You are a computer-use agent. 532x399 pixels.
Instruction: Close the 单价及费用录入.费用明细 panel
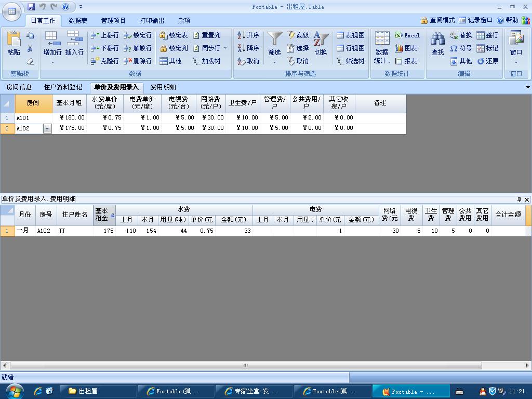527,199
